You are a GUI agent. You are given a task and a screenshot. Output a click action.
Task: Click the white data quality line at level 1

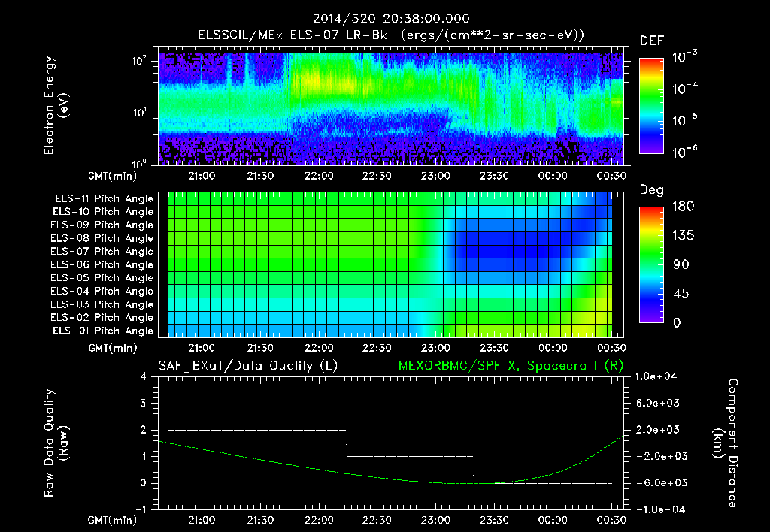pos(410,456)
